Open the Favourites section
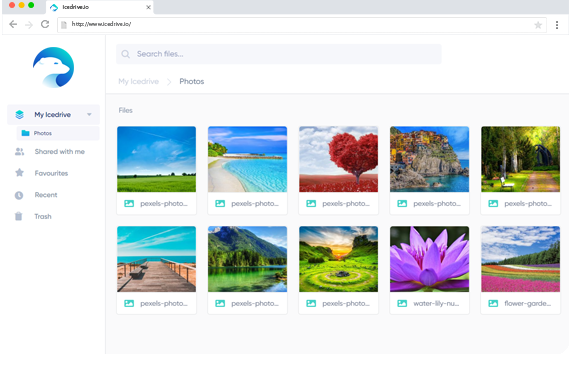This screenshot has height=365, width=569. 51,173
